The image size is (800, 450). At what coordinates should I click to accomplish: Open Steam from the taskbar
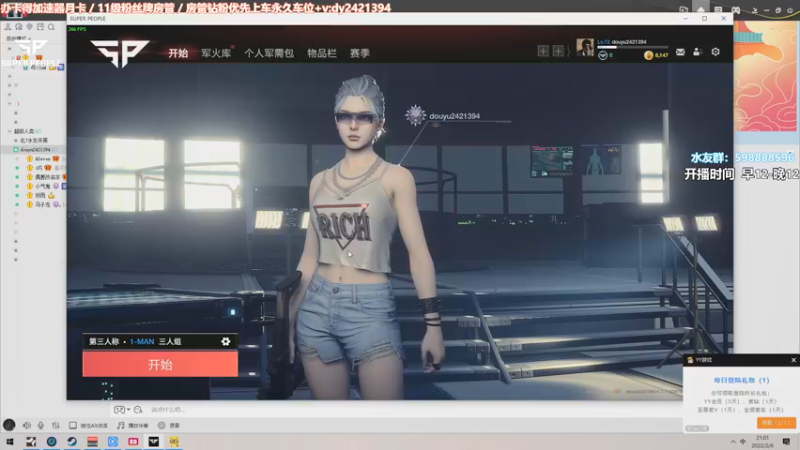point(72,441)
